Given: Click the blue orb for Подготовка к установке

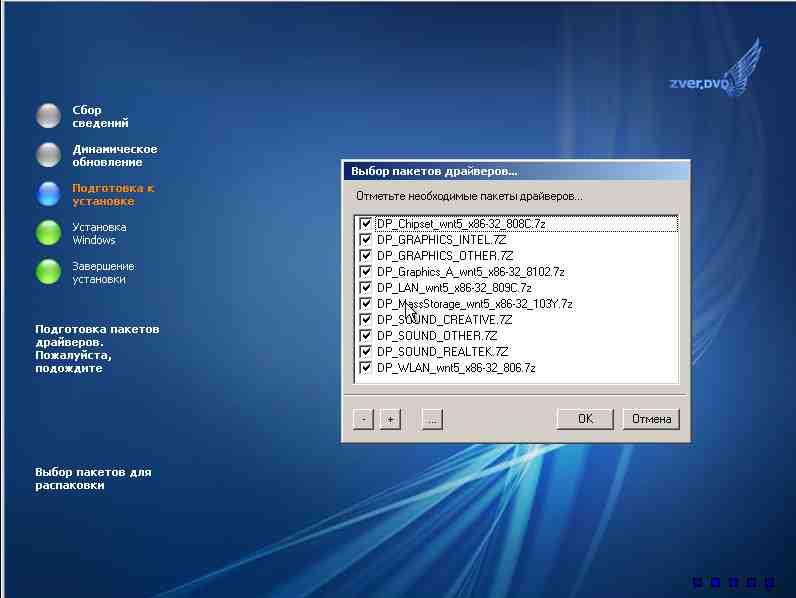Looking at the screenshot, I should [48, 194].
